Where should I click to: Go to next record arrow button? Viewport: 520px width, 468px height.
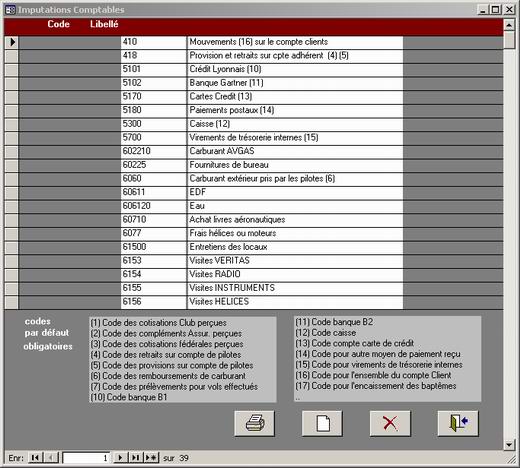point(120,458)
